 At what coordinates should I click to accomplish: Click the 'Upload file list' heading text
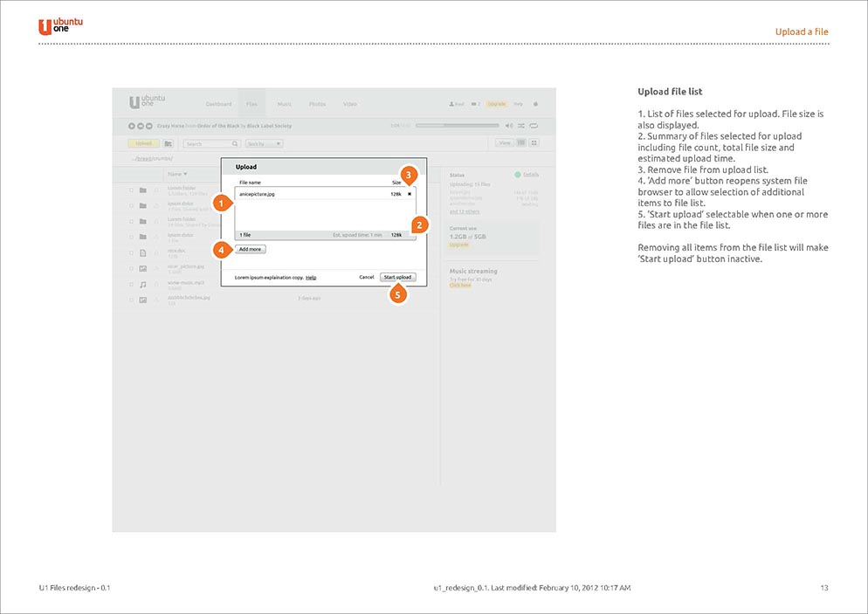(670, 92)
